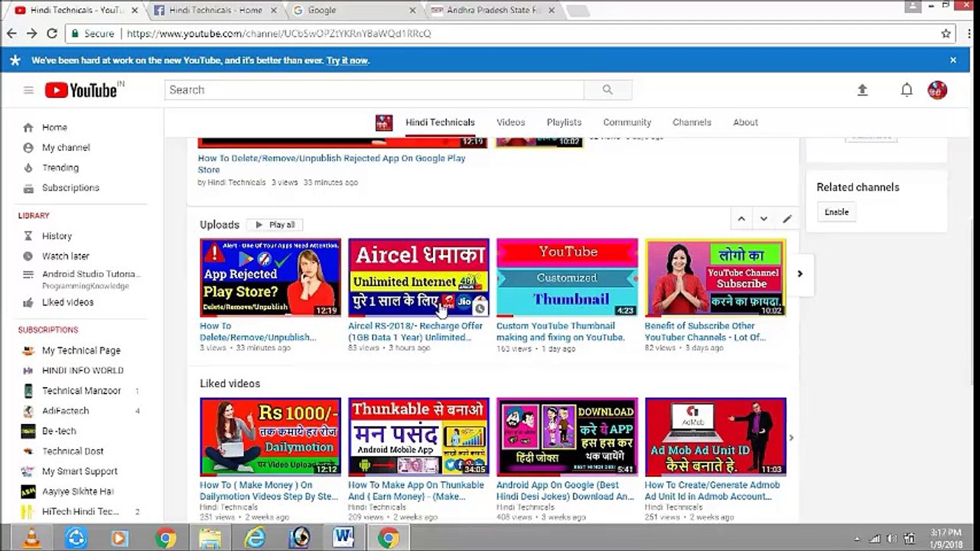Click the search magnifier button
The image size is (980, 551).
(x=607, y=90)
